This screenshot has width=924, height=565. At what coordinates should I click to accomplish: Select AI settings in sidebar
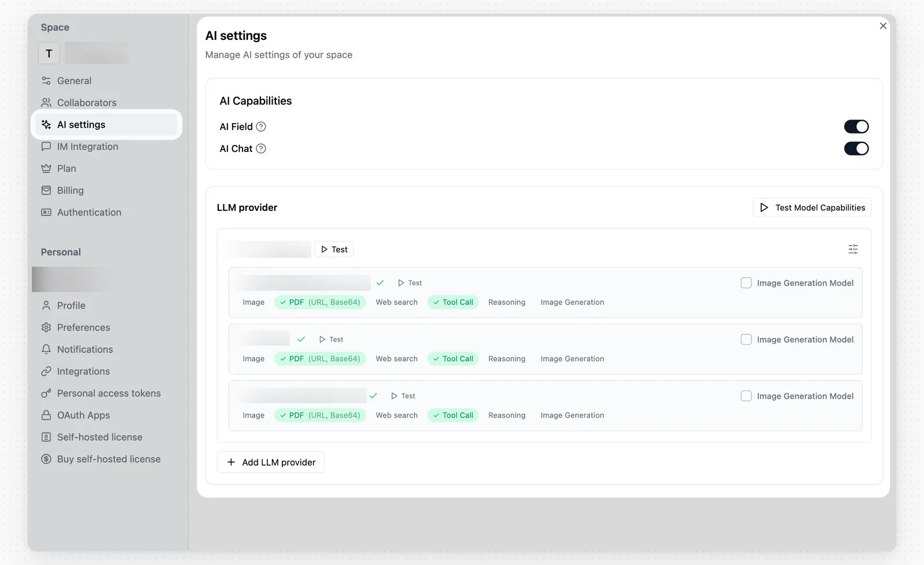pyautogui.click(x=106, y=125)
